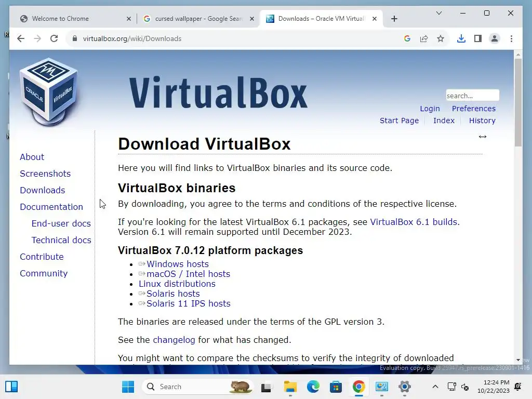Download Solaris 11 IPS hosts package
Image resolution: width=532 pixels, height=399 pixels.
click(x=188, y=303)
